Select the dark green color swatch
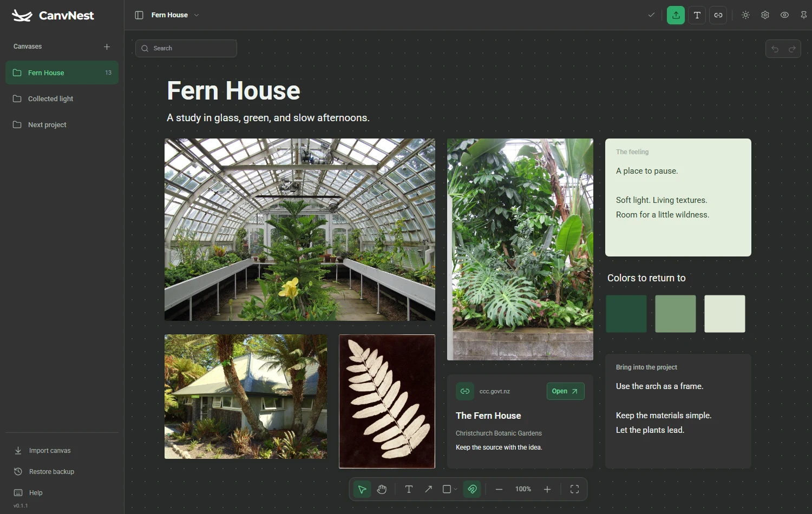The width and height of the screenshot is (812, 514). click(626, 314)
